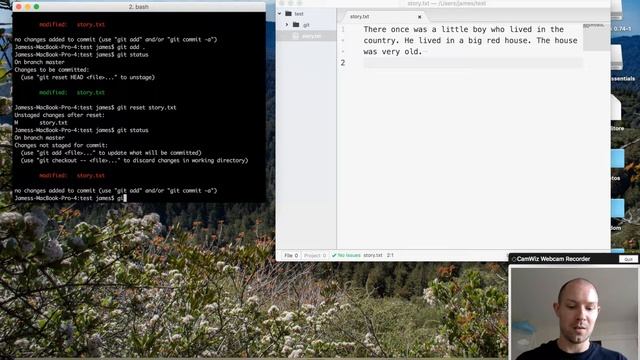Click test folder label in tree view
The height and width of the screenshot is (360, 640).
(299, 14)
